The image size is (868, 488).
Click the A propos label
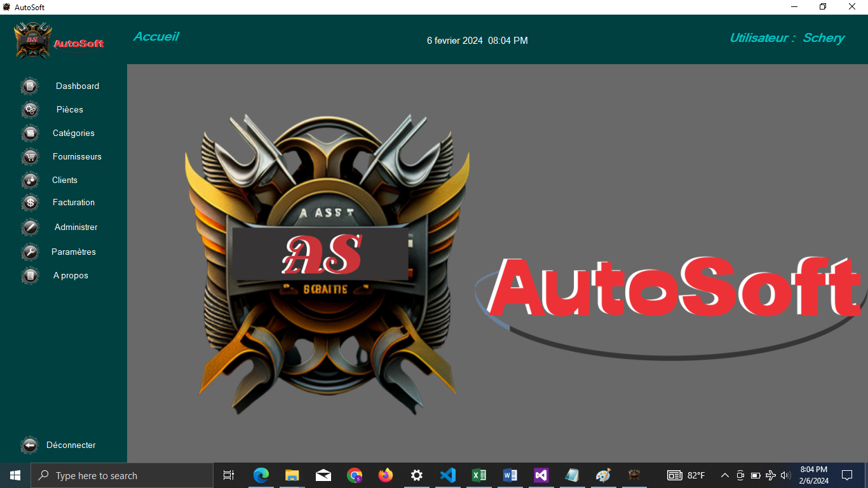(71, 275)
